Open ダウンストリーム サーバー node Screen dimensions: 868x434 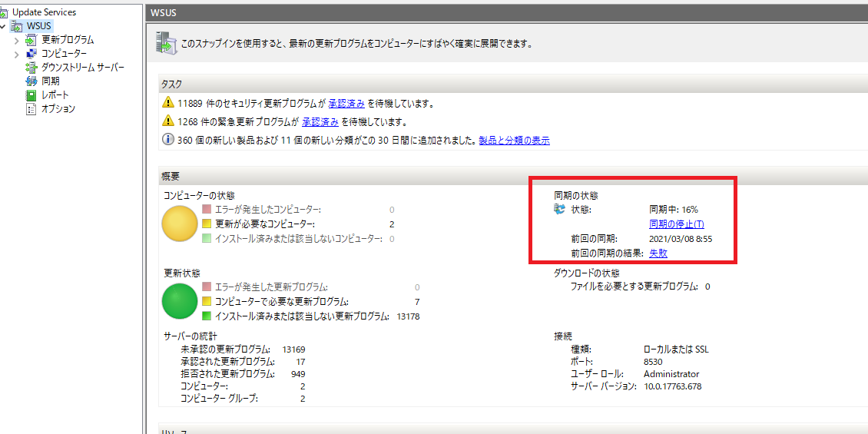coord(83,68)
